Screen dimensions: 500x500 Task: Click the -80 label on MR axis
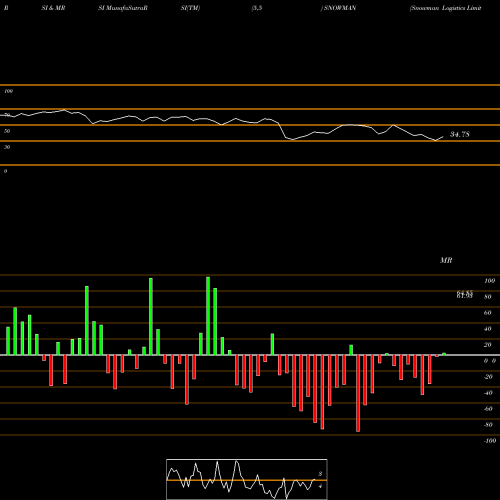[x=488, y=425]
